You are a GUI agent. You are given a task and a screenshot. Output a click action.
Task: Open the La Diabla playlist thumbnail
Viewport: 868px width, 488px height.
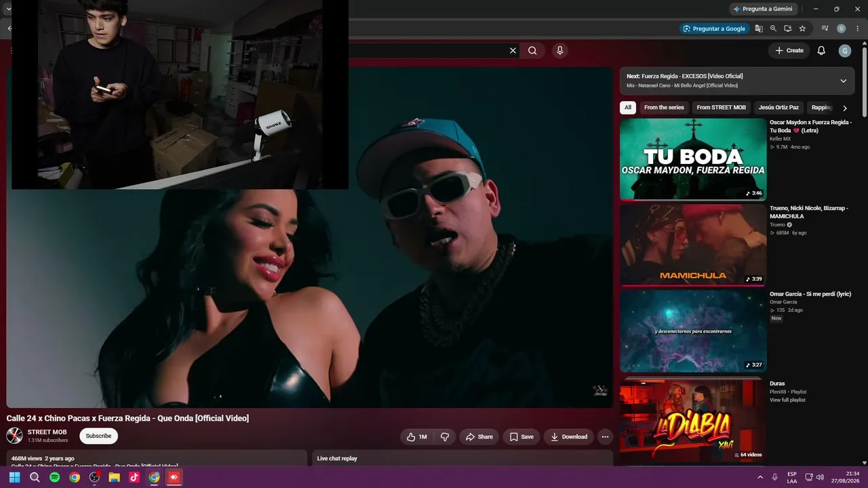(693, 420)
